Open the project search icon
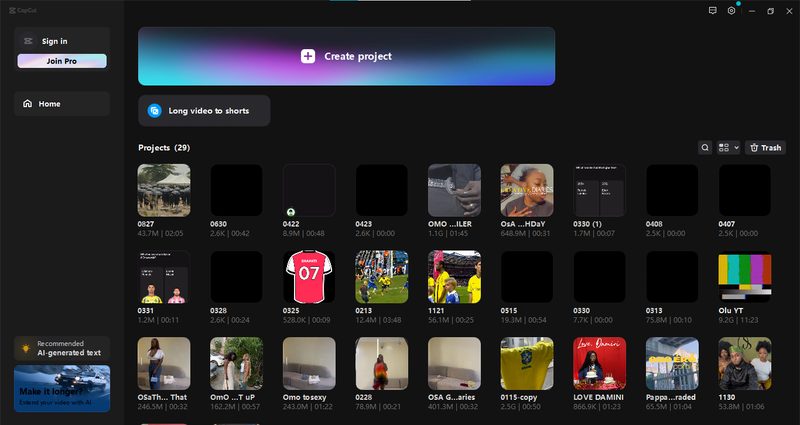The height and width of the screenshot is (425, 800). coord(705,147)
